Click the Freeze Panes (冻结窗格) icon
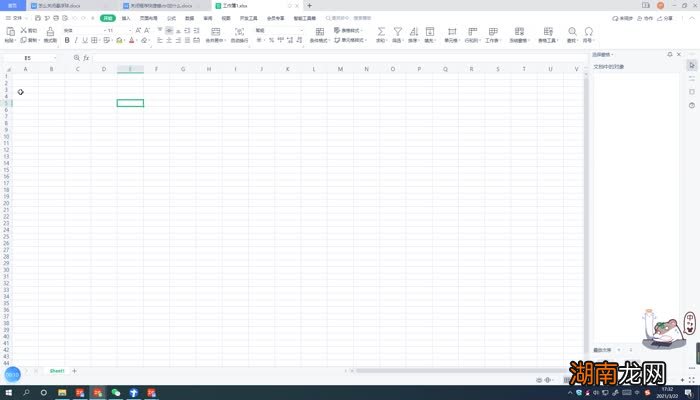The width and height of the screenshot is (700, 400). pyautogui.click(x=518, y=32)
